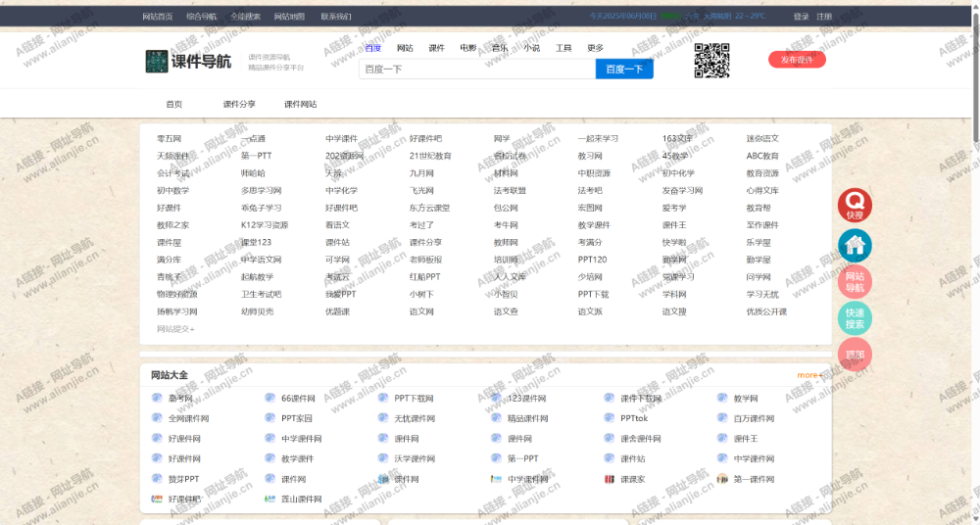The image size is (980, 525).
Task: Open the 优质公开课 link
Action: click(767, 311)
